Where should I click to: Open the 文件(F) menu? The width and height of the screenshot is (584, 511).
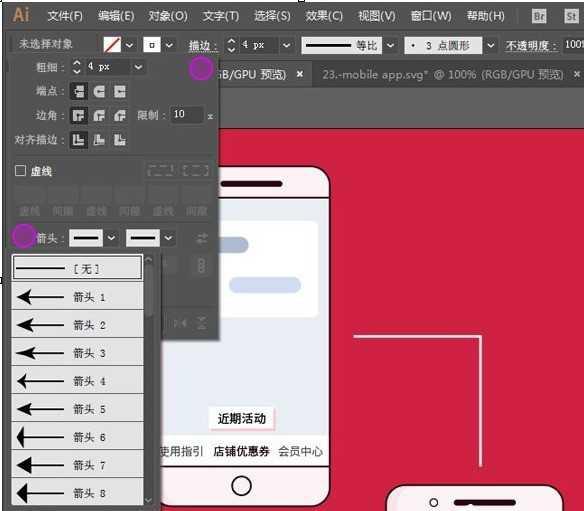[x=65, y=16]
